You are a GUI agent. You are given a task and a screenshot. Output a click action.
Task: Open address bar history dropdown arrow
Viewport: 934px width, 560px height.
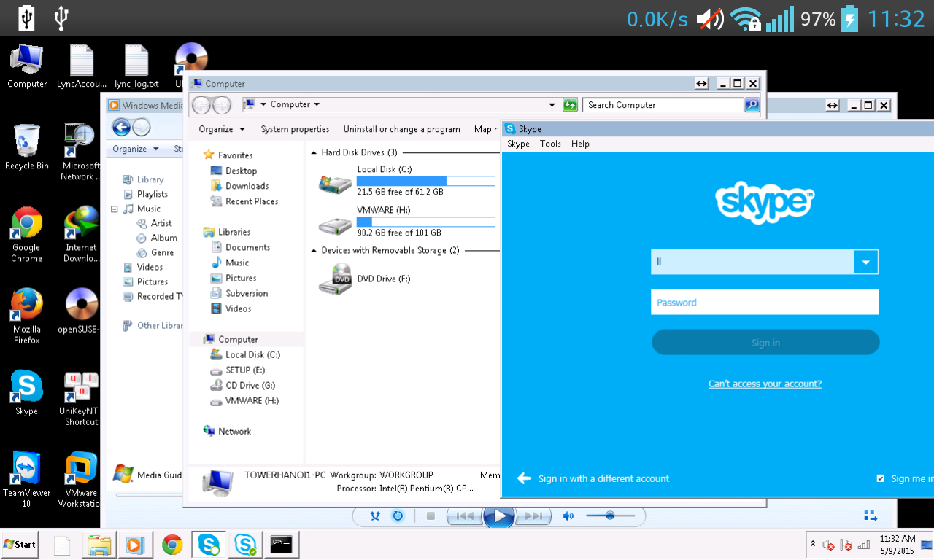(552, 105)
